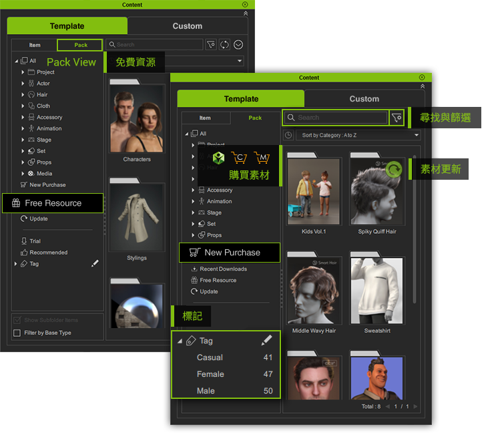The width and height of the screenshot is (504, 433).
Task: Click the vertical scrollbar beside the hair thumbnails
Action: [x=413, y=200]
